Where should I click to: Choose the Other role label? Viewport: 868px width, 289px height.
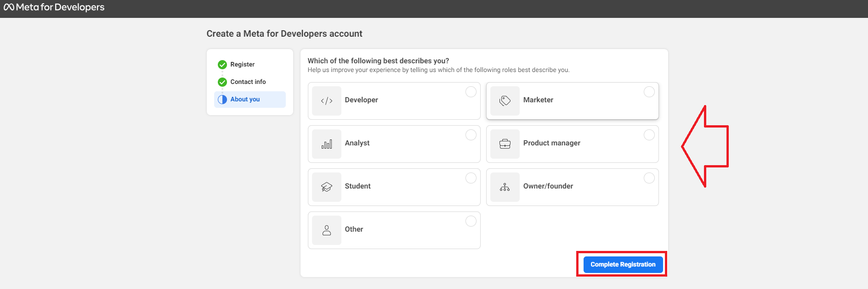(x=354, y=229)
